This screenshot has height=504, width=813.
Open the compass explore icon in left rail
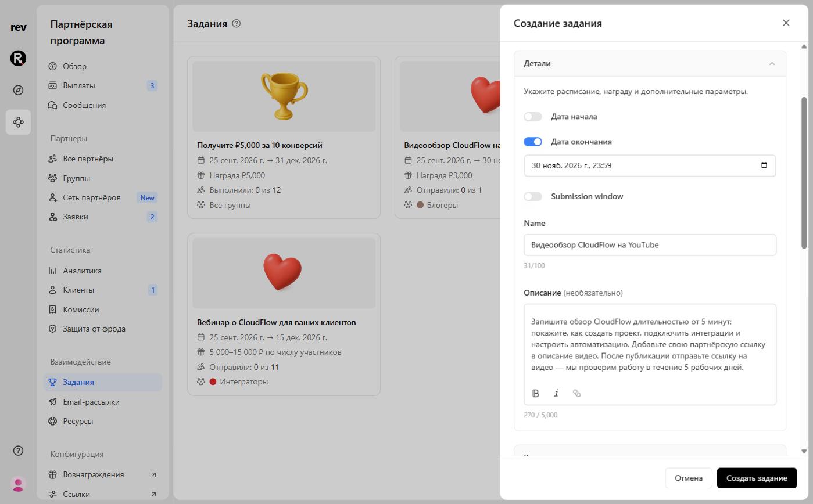18,90
